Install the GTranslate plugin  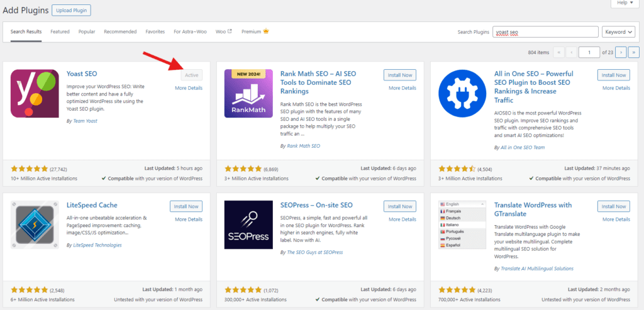614,206
